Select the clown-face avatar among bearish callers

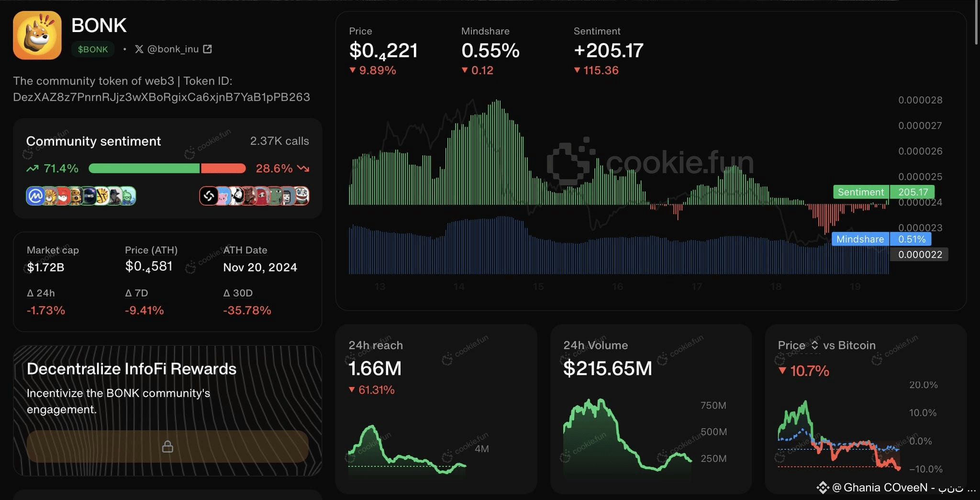click(x=301, y=195)
